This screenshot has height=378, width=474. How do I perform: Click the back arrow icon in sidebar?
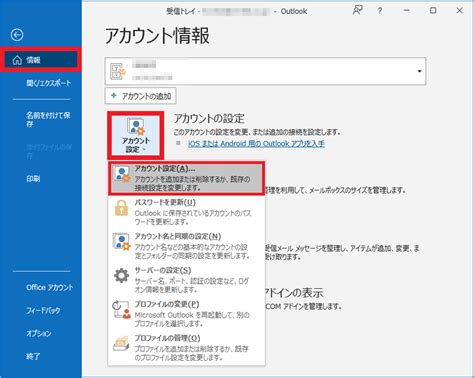17,35
